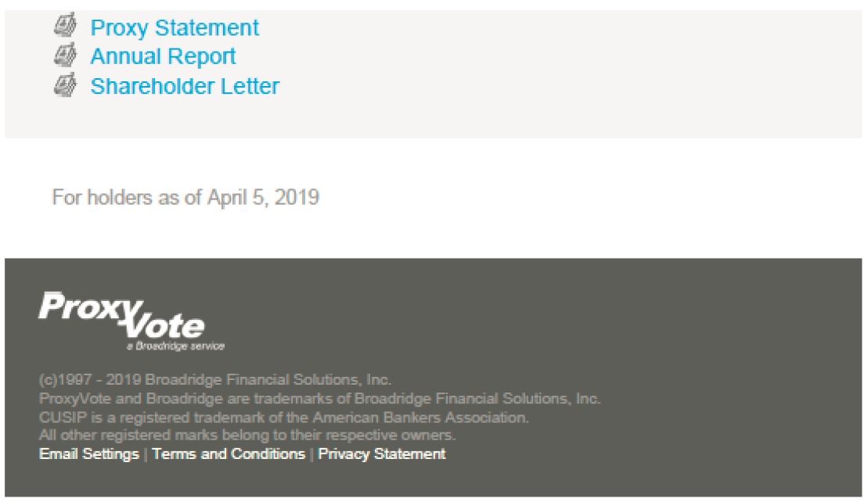The height and width of the screenshot is (502, 868).
Task: Go to Email Settings in the footer
Action: click(89, 454)
